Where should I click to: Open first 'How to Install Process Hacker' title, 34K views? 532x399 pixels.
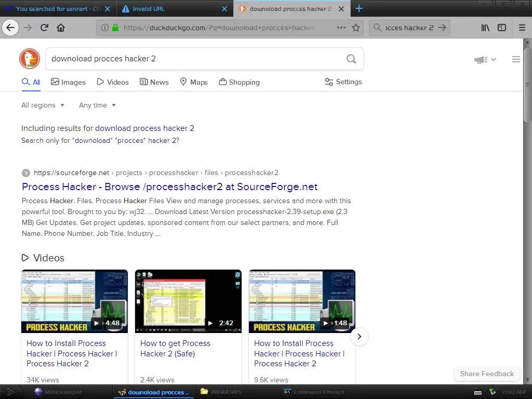pyautogui.click(x=72, y=353)
